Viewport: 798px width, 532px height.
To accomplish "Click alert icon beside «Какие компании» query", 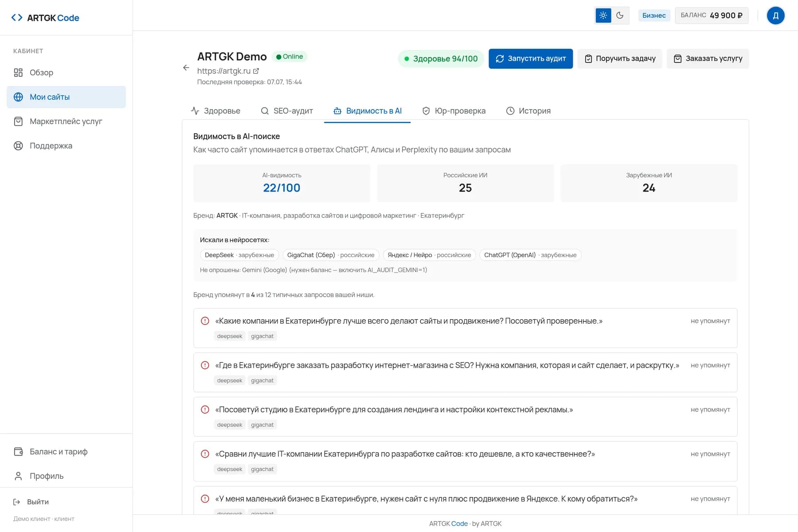I will coord(205,321).
